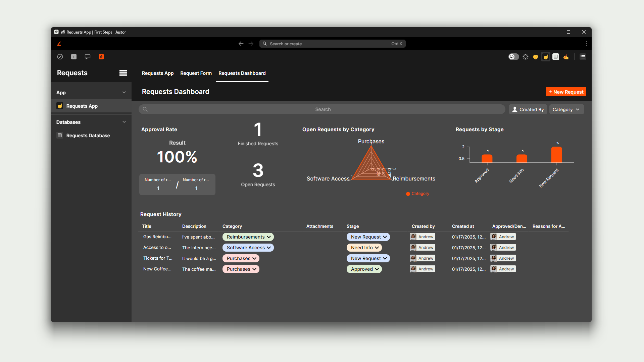644x362 pixels.
Task: Click Andrew's avatar in Gas Reimbursement Created by
Action: tap(413, 237)
